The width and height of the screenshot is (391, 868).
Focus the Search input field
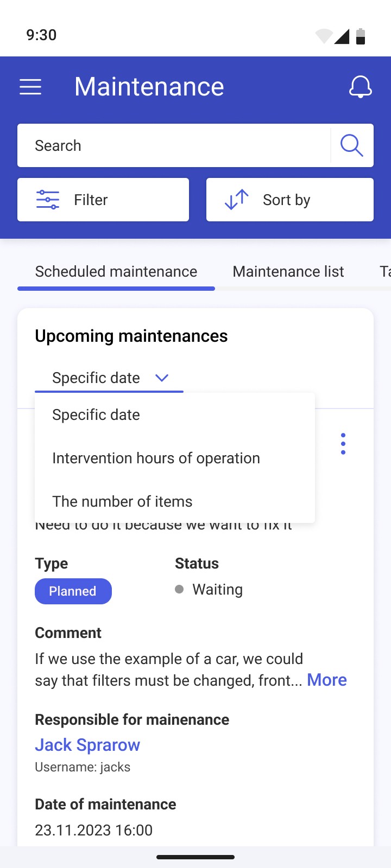pyautogui.click(x=174, y=145)
